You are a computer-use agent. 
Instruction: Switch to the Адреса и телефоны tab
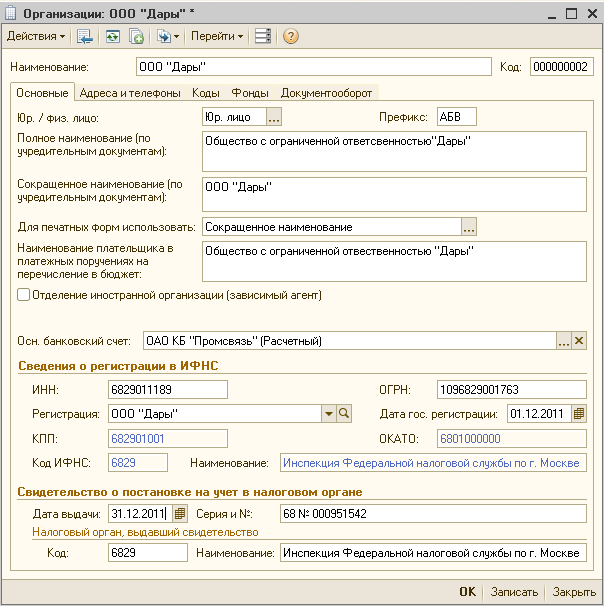[130, 93]
